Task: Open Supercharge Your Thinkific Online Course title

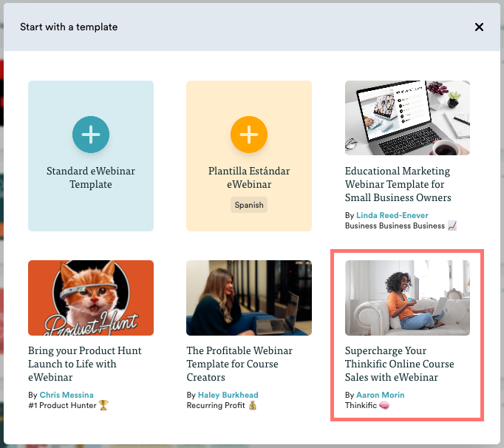Action: click(400, 364)
